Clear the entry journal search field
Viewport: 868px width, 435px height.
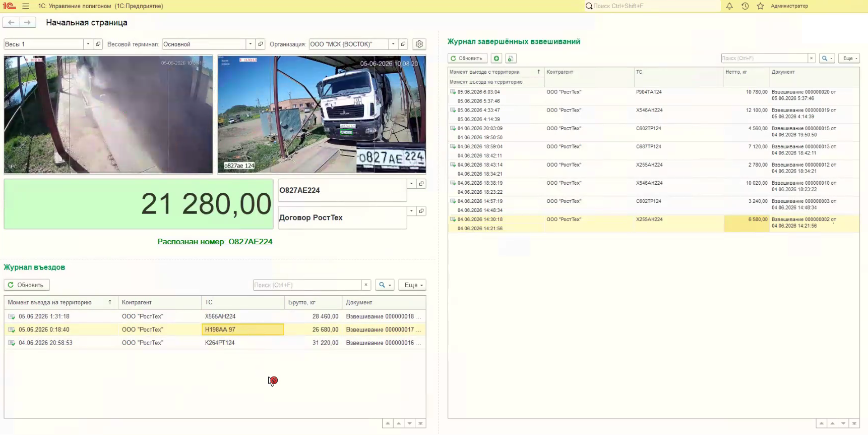366,285
